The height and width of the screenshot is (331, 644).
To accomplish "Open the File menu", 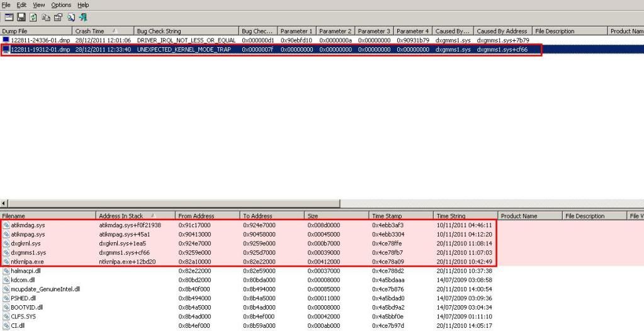I will click(6, 5).
